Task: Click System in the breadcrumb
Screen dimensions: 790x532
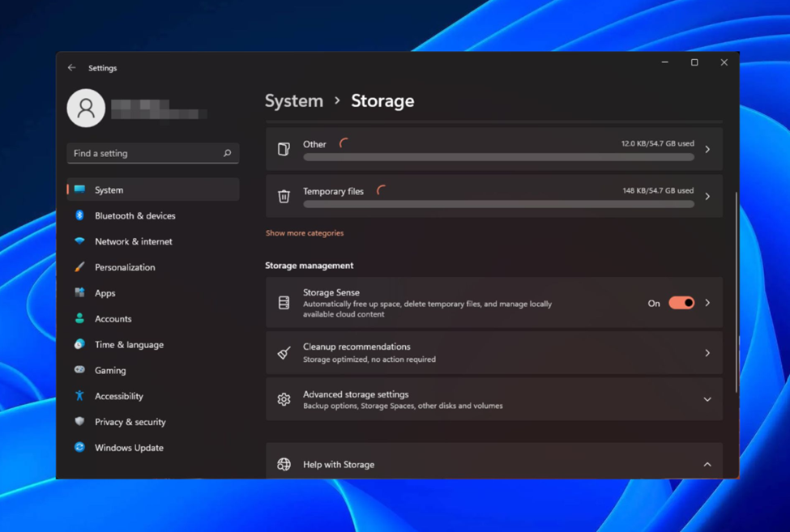Action: [x=294, y=101]
